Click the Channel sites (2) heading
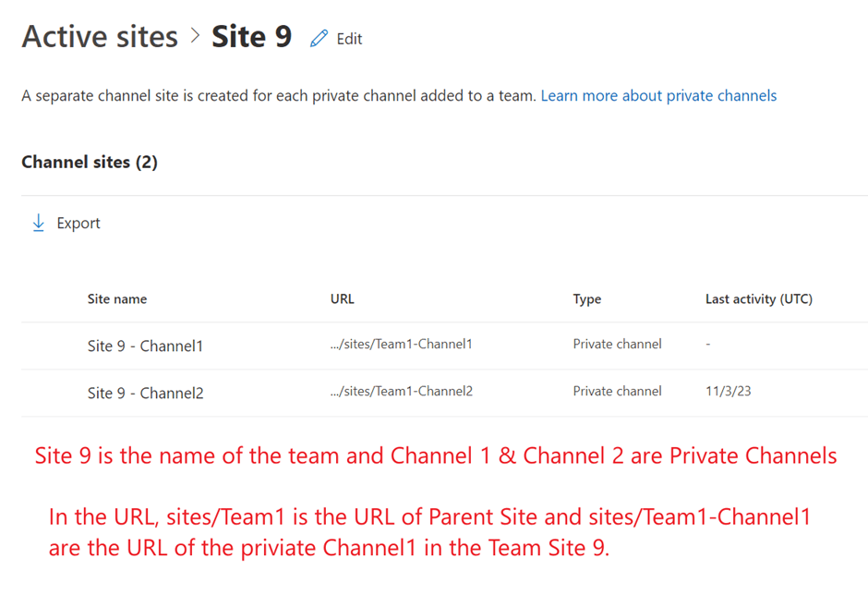The image size is (868, 607). [90, 163]
